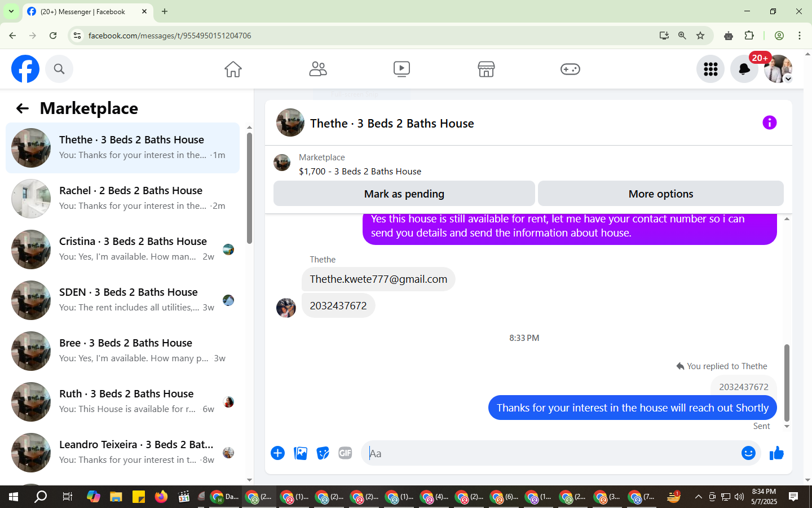Open the Windows notification center
The image size is (812, 508).
(x=793, y=497)
